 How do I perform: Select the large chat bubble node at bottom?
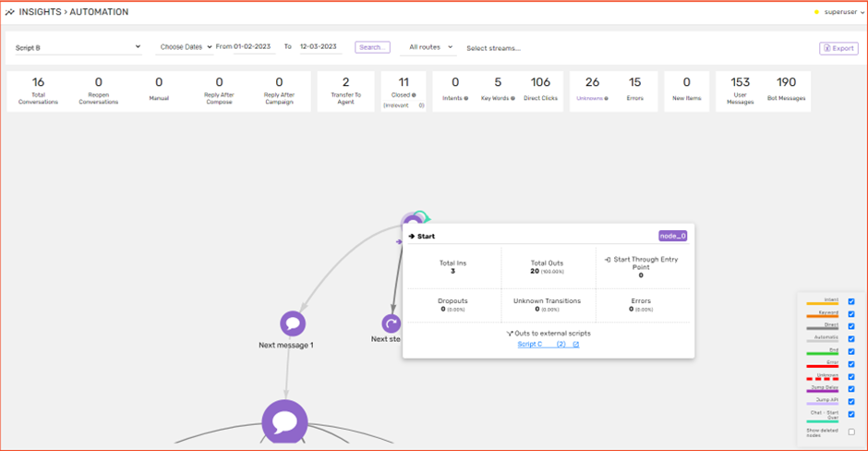point(284,421)
